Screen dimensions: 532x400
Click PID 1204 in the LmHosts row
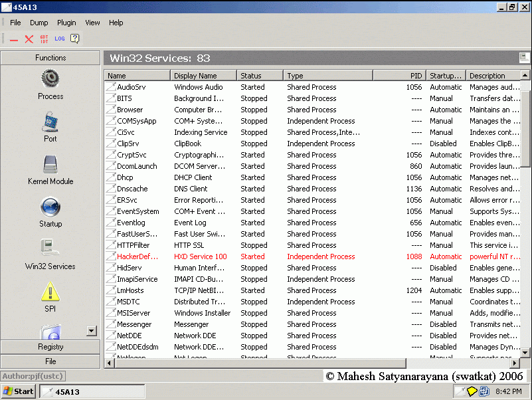414,290
